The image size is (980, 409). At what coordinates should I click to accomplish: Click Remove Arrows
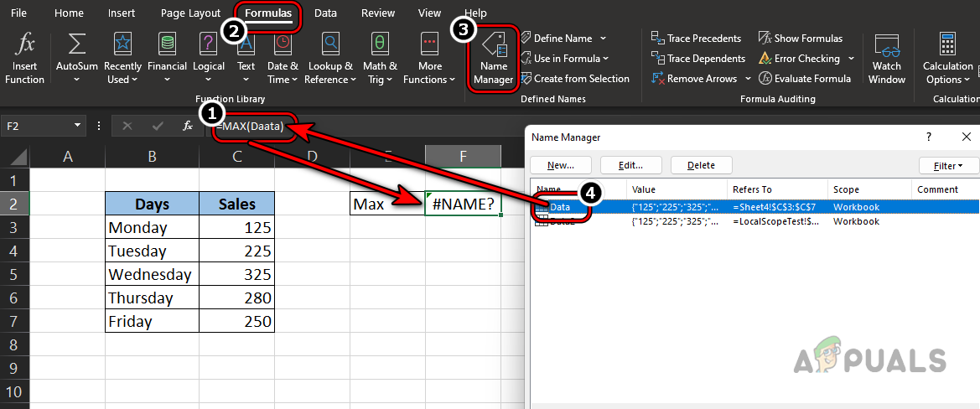pyautogui.click(x=694, y=78)
